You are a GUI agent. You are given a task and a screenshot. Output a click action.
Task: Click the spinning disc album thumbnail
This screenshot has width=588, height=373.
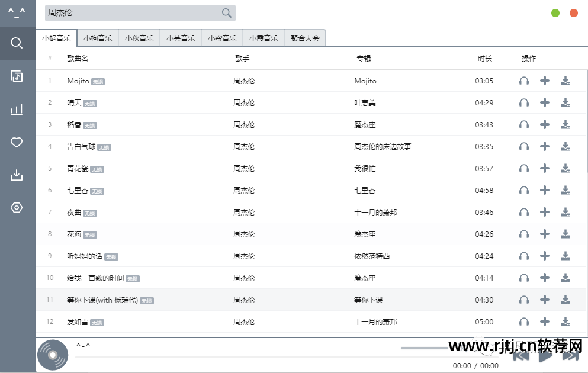pyautogui.click(x=53, y=355)
